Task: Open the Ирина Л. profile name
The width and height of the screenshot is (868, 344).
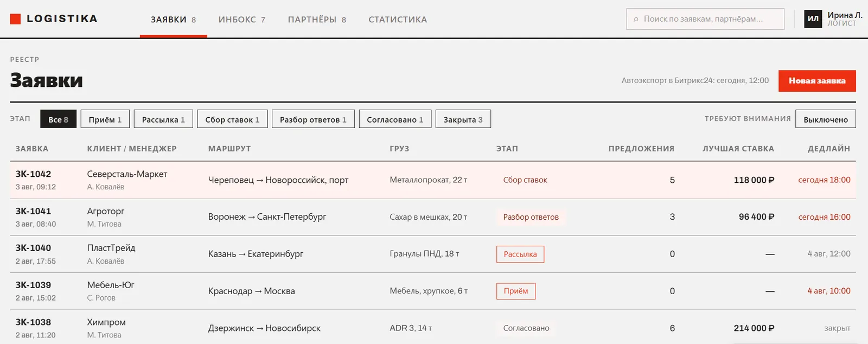Action: (x=845, y=15)
